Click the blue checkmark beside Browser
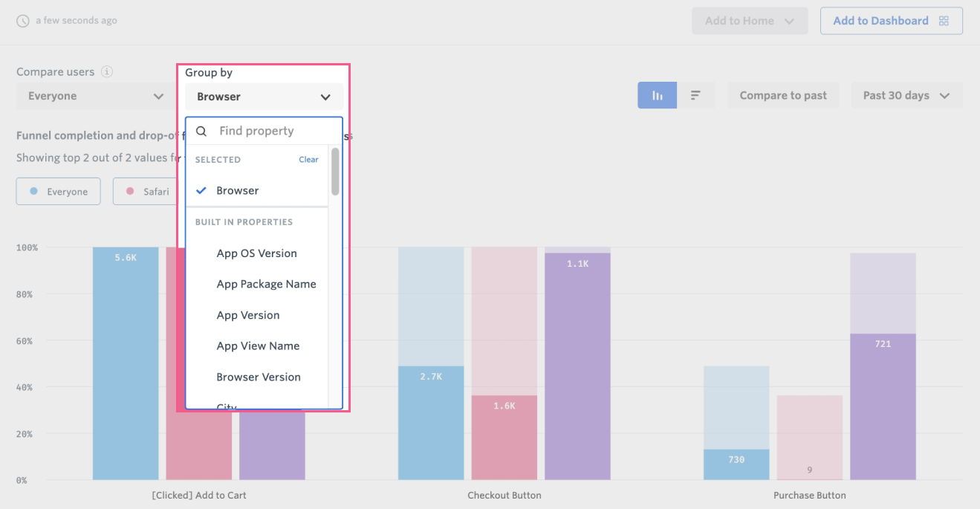Viewport: 980px width, 509px height. (201, 190)
